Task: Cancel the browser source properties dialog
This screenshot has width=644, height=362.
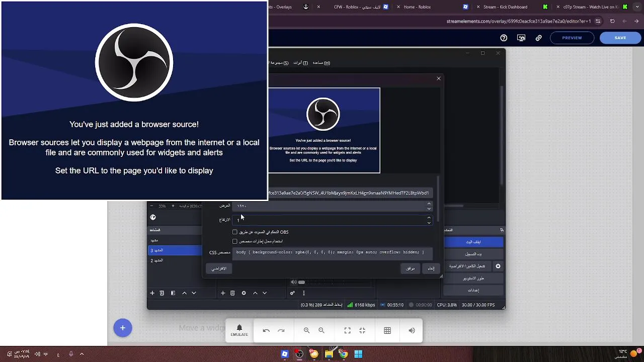Action: [x=431, y=268]
